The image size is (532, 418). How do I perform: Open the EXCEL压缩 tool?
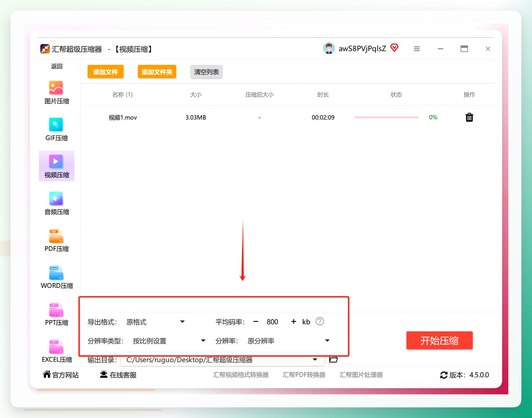[56, 351]
